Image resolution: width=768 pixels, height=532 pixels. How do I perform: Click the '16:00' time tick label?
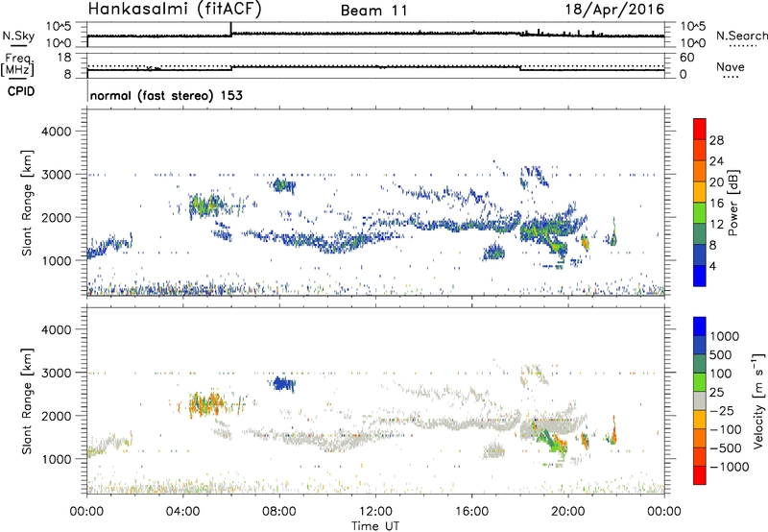(471, 512)
